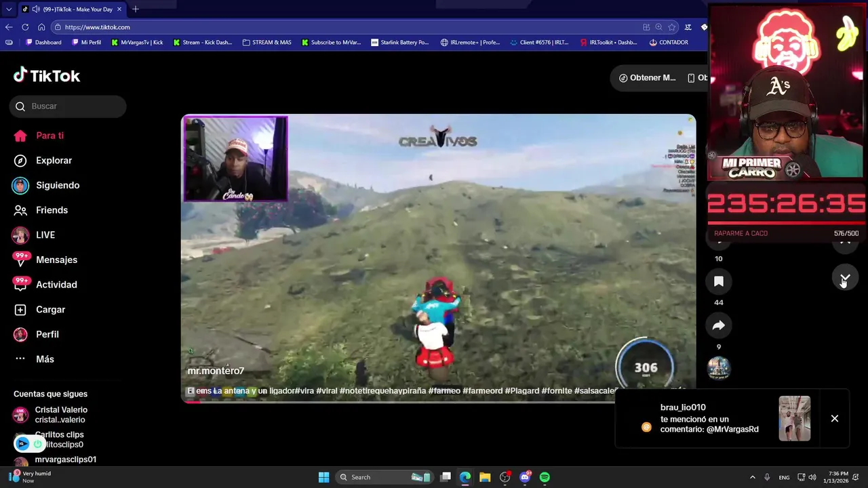This screenshot has width=868, height=488.
Task: Open the Very humid weather widget
Action: pyautogui.click(x=31, y=476)
